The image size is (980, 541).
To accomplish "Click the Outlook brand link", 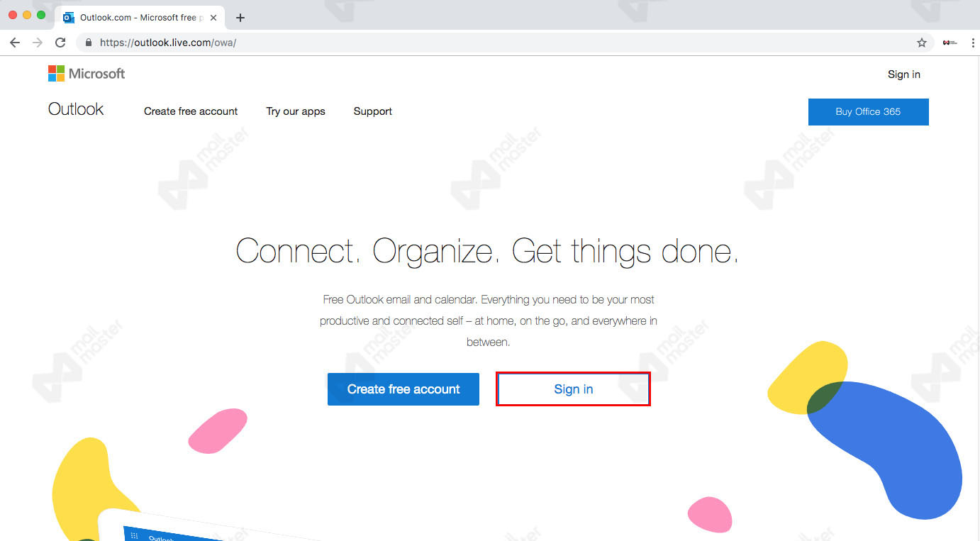I will click(76, 109).
